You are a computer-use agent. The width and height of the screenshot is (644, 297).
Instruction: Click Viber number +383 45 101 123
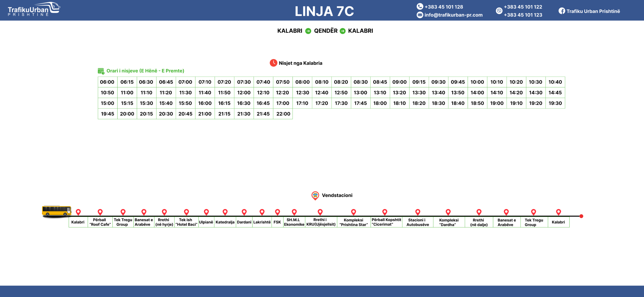coord(523,15)
